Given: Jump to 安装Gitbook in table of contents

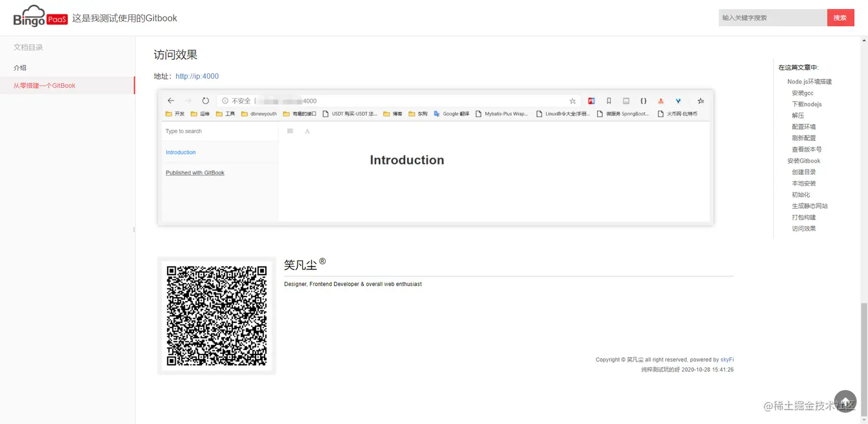Looking at the screenshot, I should 804,161.
